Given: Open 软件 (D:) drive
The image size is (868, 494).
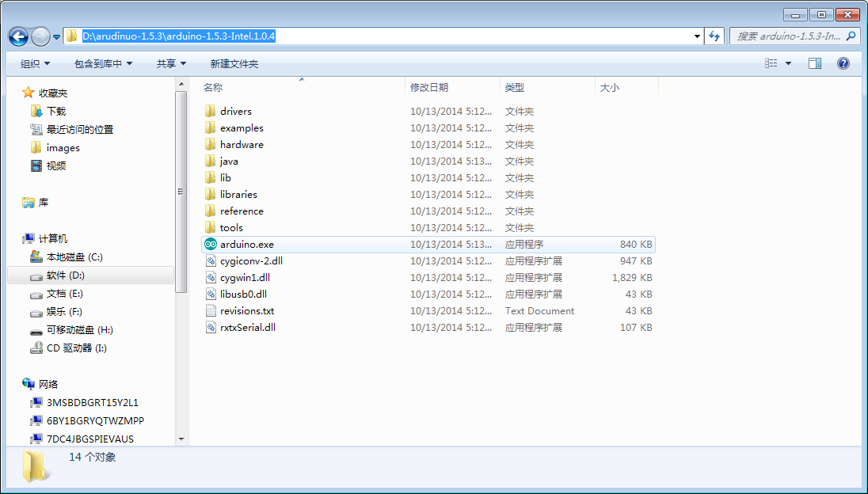Looking at the screenshot, I should point(65,275).
